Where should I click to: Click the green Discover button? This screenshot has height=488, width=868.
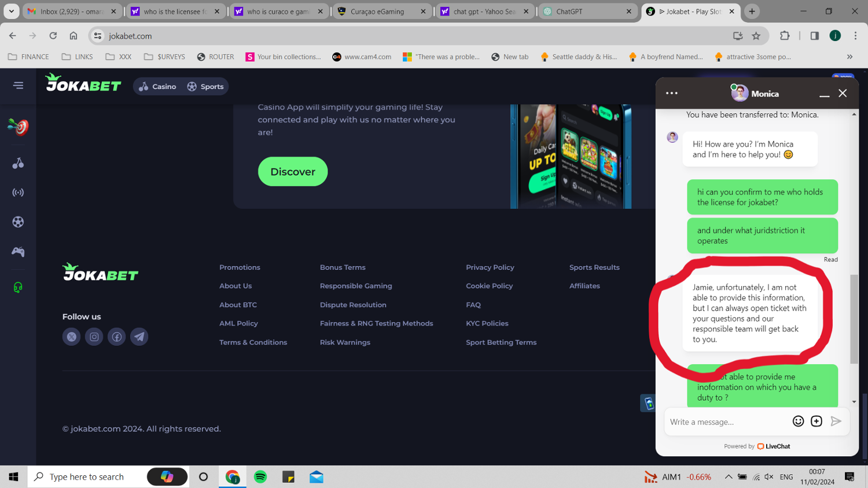293,172
